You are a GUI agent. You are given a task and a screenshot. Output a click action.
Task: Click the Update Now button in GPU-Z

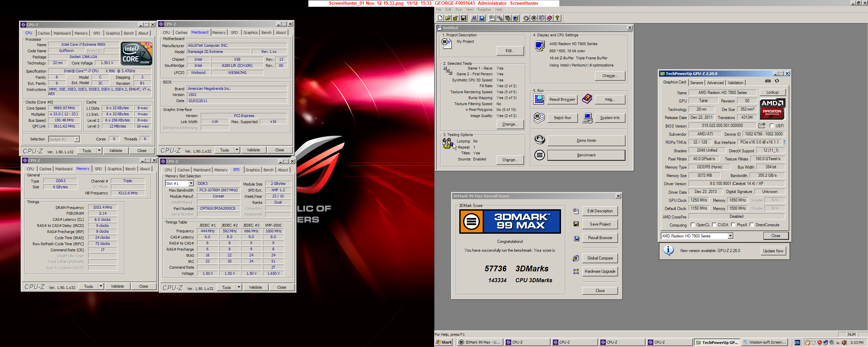tap(773, 251)
